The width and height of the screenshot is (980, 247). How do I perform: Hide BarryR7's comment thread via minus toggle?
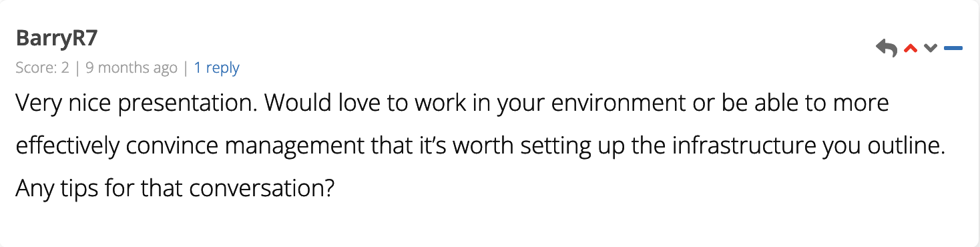953,48
